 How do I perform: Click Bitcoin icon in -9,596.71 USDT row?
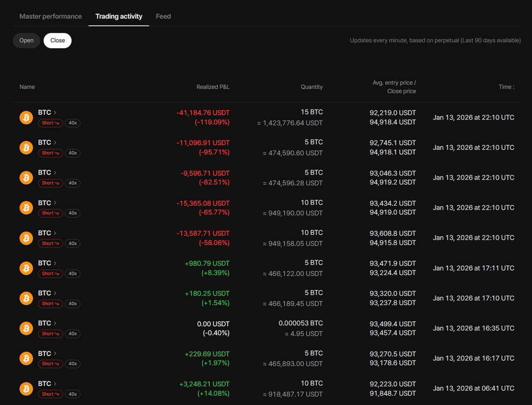pos(26,178)
